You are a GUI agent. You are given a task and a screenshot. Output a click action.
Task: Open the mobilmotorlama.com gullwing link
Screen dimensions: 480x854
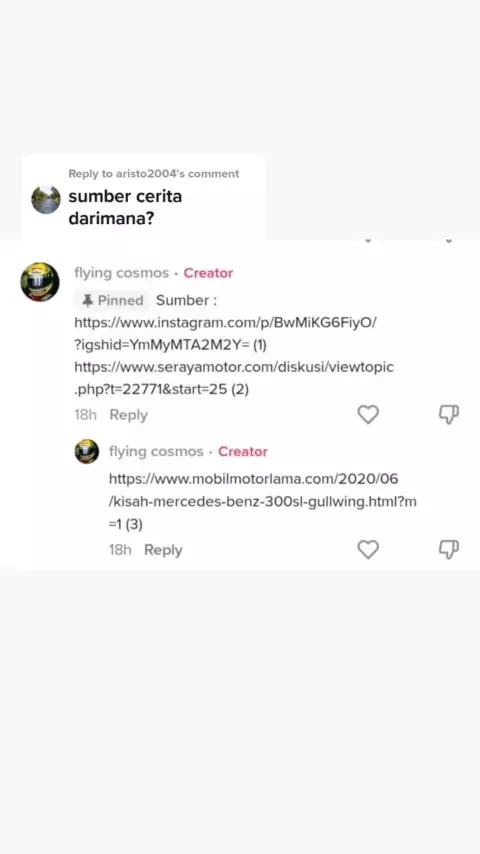[263, 501]
